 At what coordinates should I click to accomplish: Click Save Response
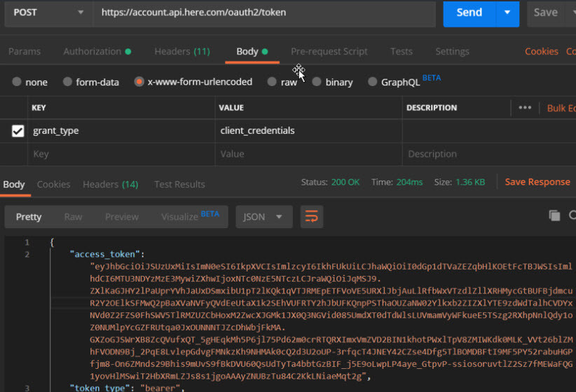pyautogui.click(x=537, y=182)
